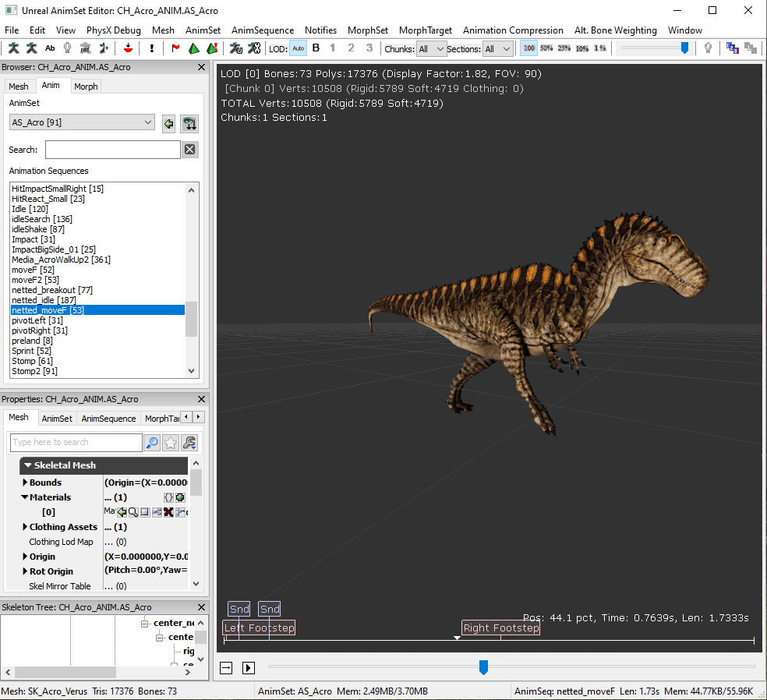Enable 50% playback speed
This screenshot has width=767, height=700.
point(546,48)
